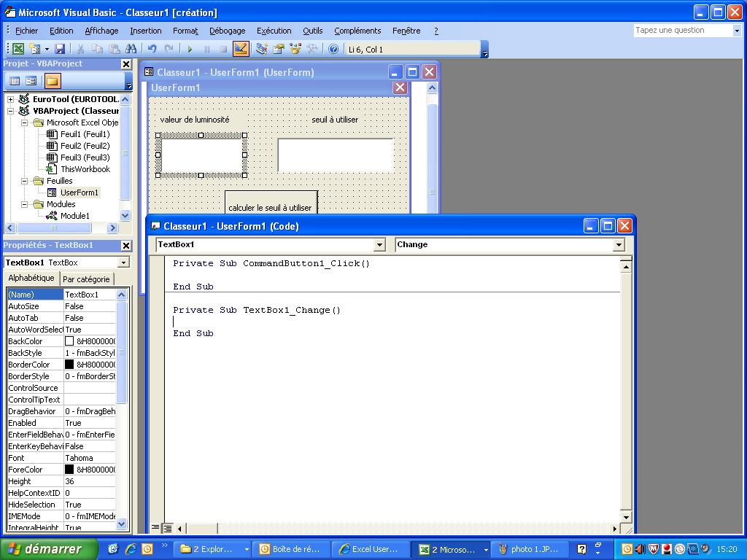The width and height of the screenshot is (747, 560).
Task: Toggle Design Mode icon in toolbar
Action: click(241, 49)
